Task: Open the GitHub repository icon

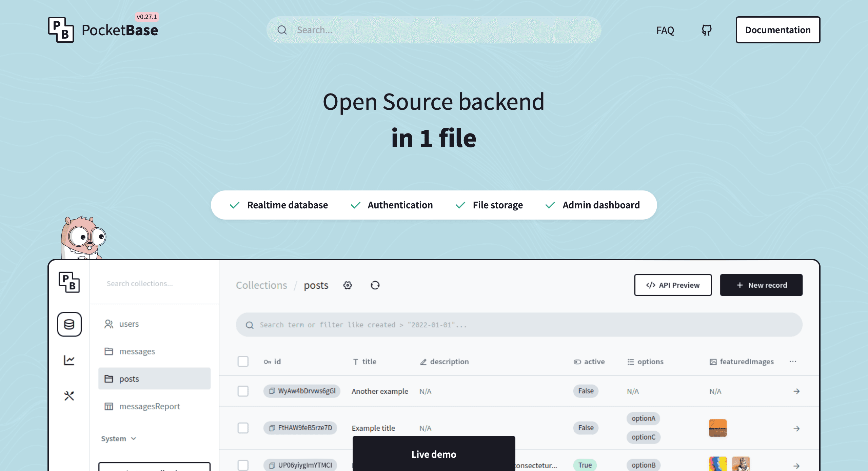Action: pyautogui.click(x=707, y=30)
